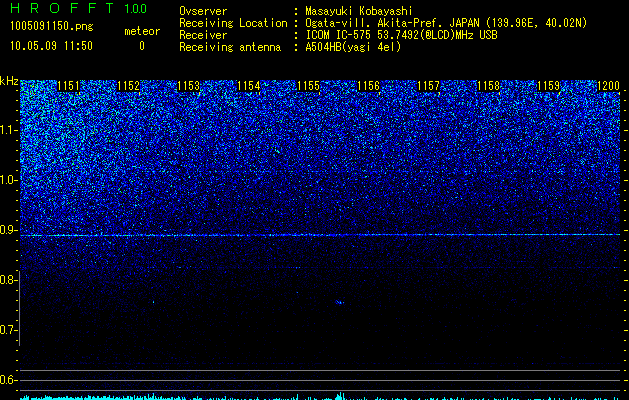
Task: Click the 1156 time marker
Action: [x=368, y=86]
